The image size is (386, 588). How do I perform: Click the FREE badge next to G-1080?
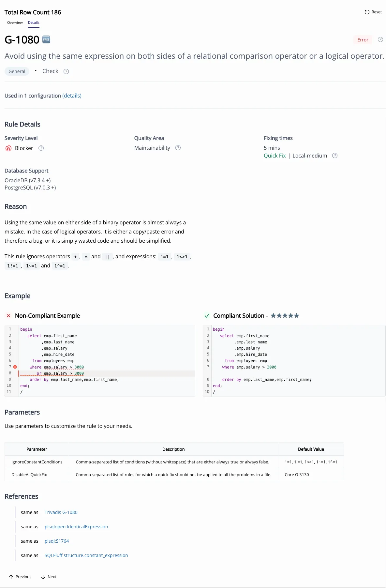pyautogui.click(x=46, y=39)
